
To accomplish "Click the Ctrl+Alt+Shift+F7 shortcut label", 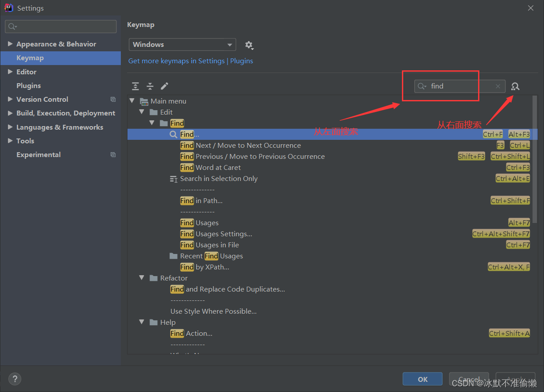I will [501, 234].
